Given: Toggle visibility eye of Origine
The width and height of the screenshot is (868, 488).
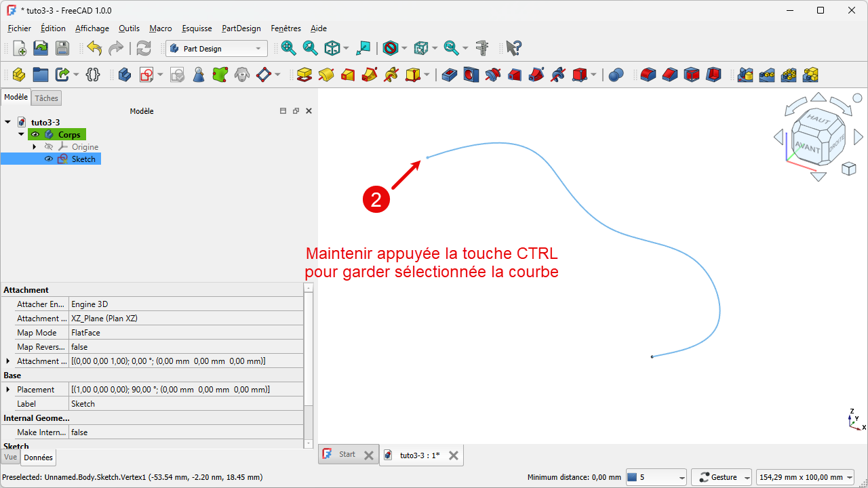Looking at the screenshot, I should (49, 147).
